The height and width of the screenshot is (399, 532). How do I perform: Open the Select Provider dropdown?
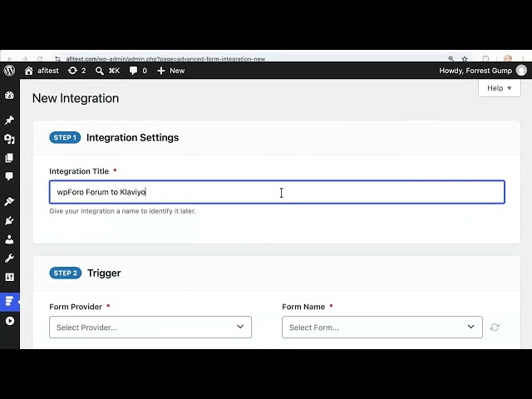pyautogui.click(x=150, y=327)
